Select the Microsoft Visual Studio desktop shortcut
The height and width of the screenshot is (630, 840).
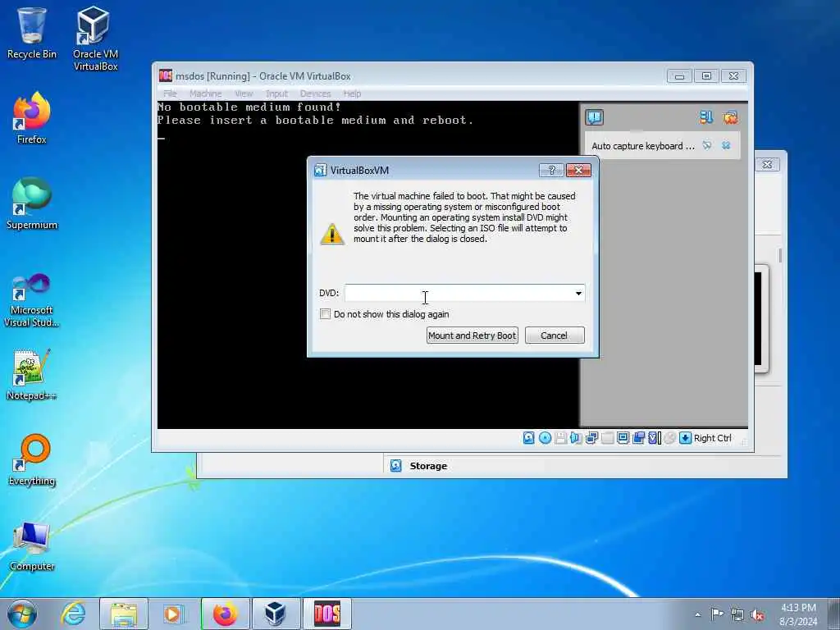(x=32, y=300)
